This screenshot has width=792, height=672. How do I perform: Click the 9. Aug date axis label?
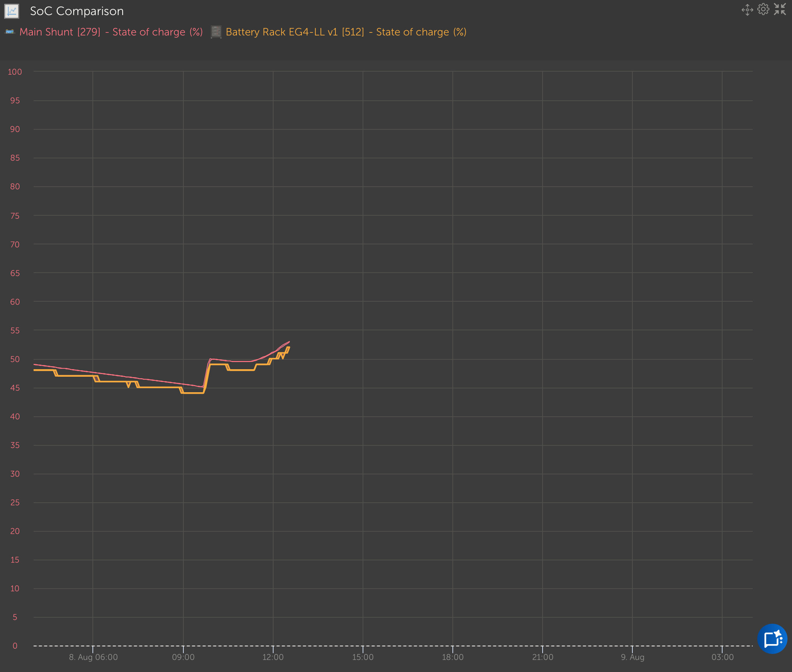point(632,657)
